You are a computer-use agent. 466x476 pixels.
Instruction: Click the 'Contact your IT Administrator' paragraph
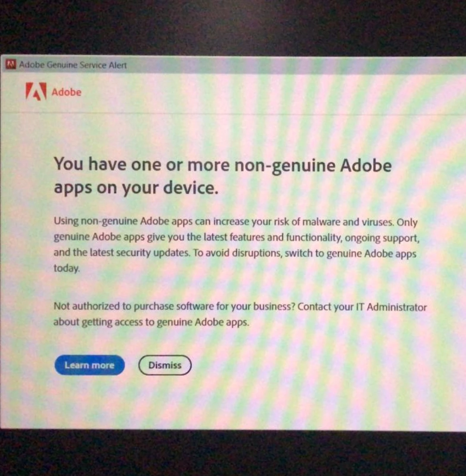pos(240,314)
